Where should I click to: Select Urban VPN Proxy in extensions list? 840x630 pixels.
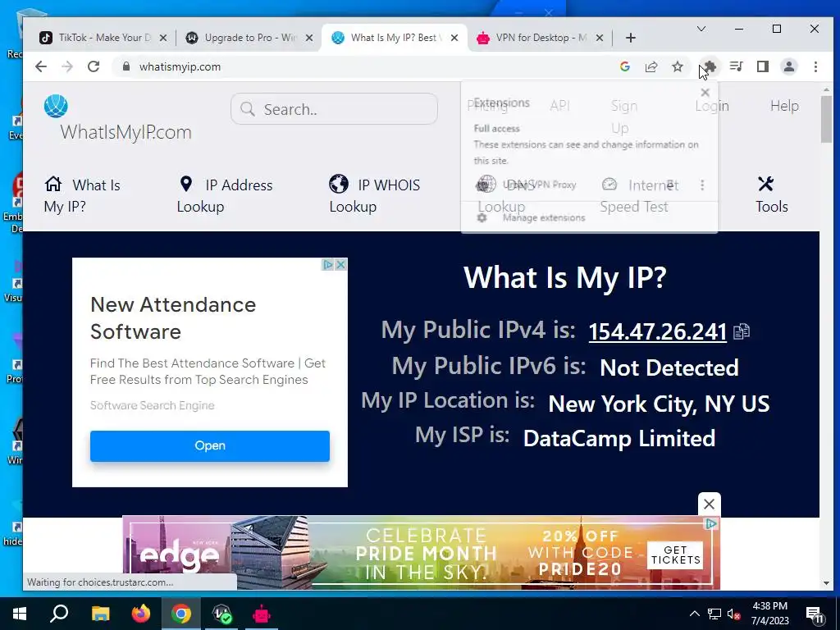click(540, 185)
